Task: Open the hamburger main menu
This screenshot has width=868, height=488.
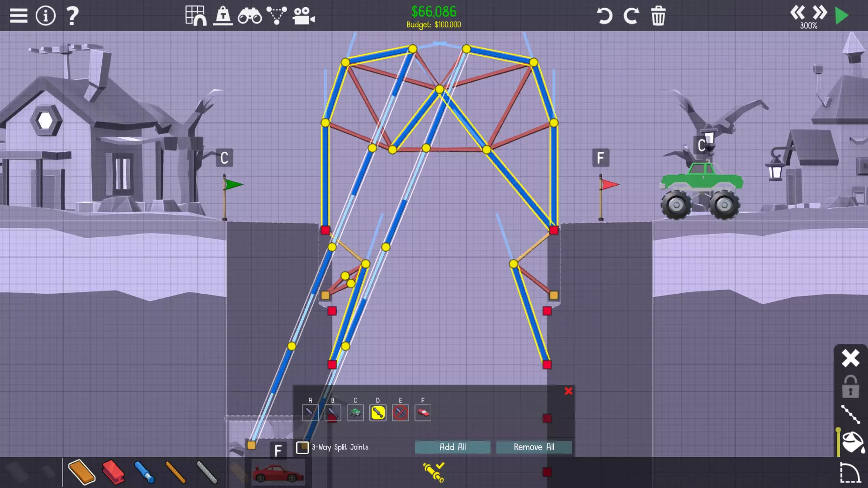Action: [x=19, y=16]
